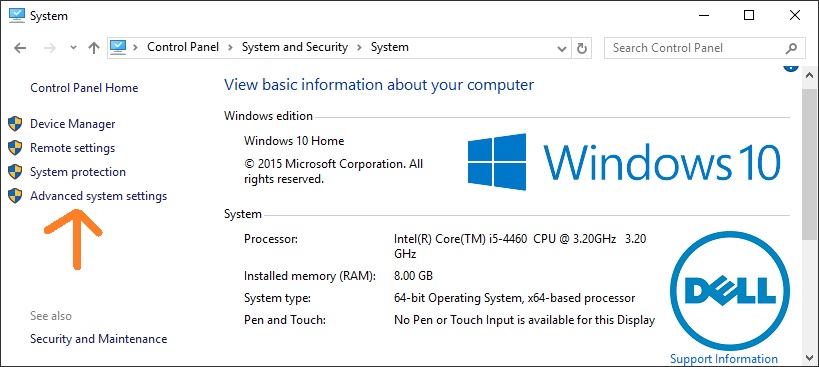819x367 pixels.
Task: Expand the address bar history dropdown
Action: click(x=562, y=49)
